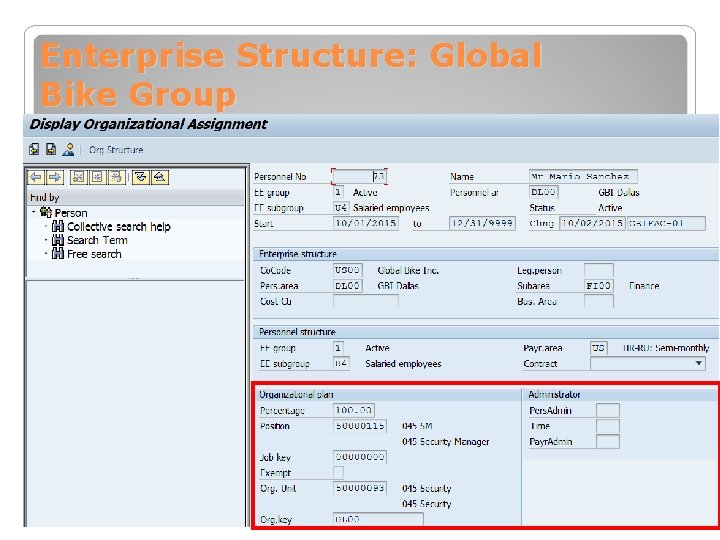
Task: Click the Leg.person field
Action: (x=599, y=270)
